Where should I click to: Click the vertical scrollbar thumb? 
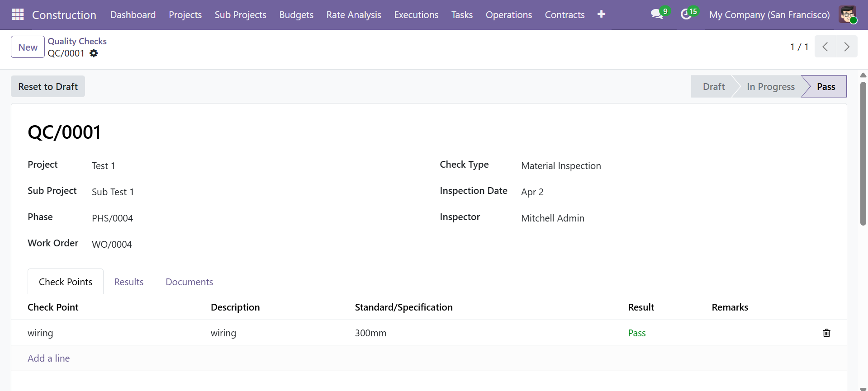(x=863, y=154)
